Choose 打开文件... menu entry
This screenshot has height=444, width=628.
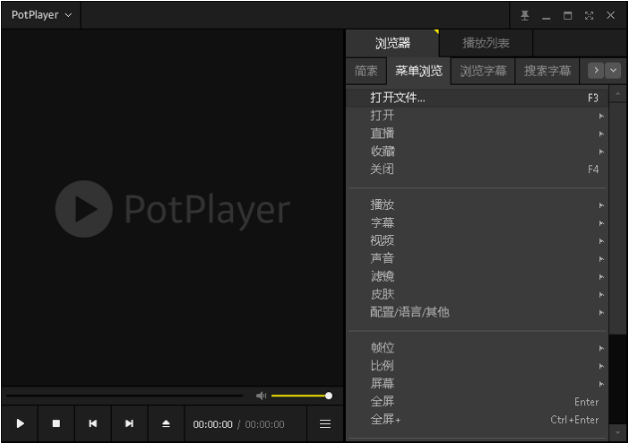(477, 98)
